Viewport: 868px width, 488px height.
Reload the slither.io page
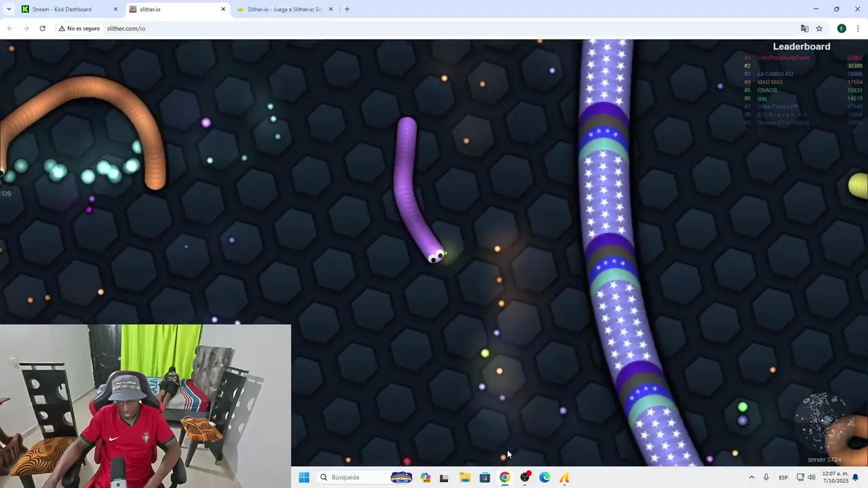42,28
